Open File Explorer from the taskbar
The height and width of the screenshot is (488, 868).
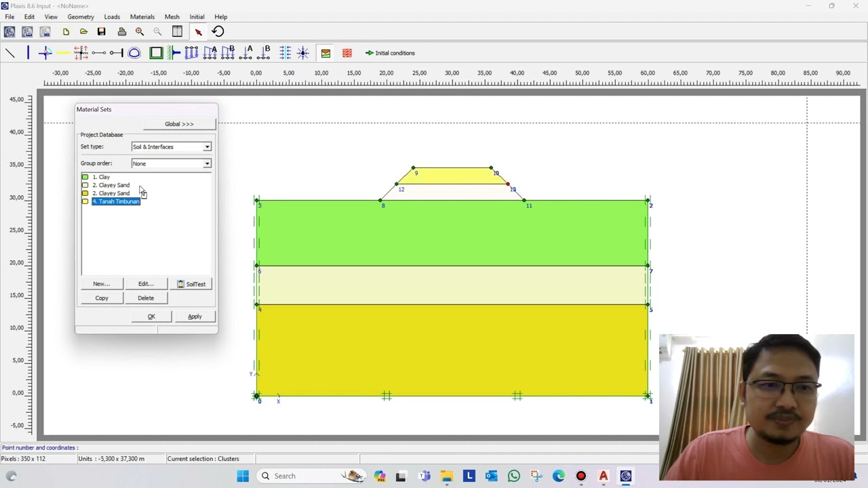click(446, 476)
